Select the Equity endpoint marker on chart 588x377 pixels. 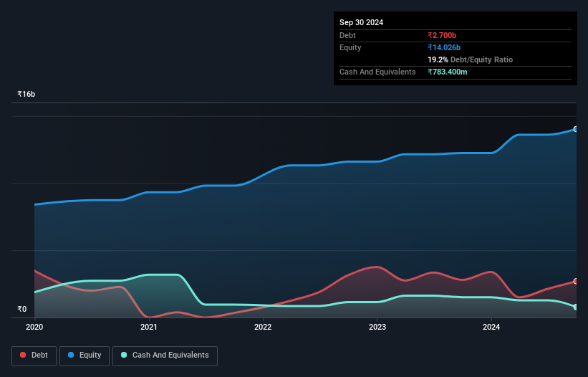pos(576,129)
